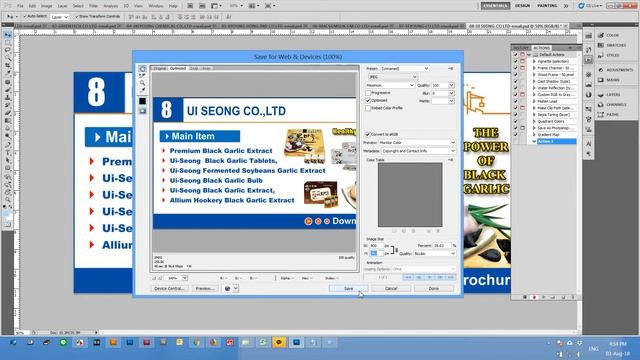The image size is (640, 360).
Task: Open the Masks panel icon
Action: pos(600,80)
